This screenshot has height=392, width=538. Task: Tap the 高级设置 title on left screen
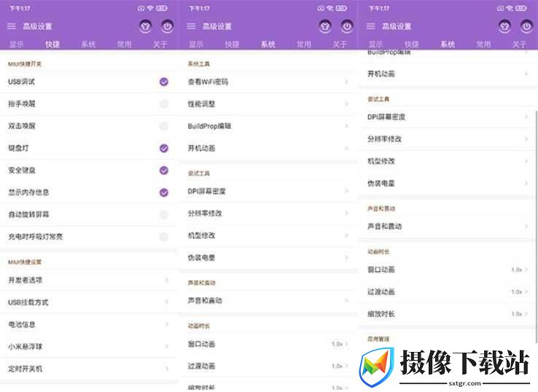click(37, 26)
